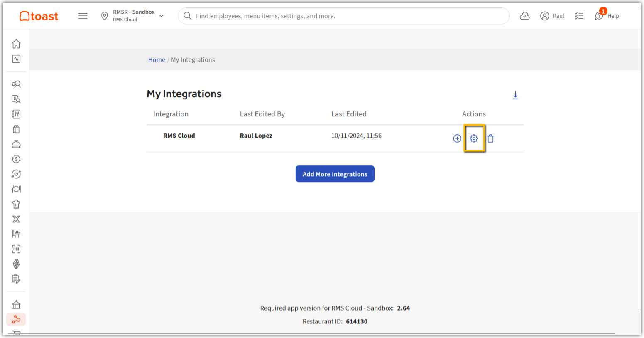644x338 pixels.
Task: Click the My Integrations breadcrumb text
Action: pyautogui.click(x=193, y=59)
